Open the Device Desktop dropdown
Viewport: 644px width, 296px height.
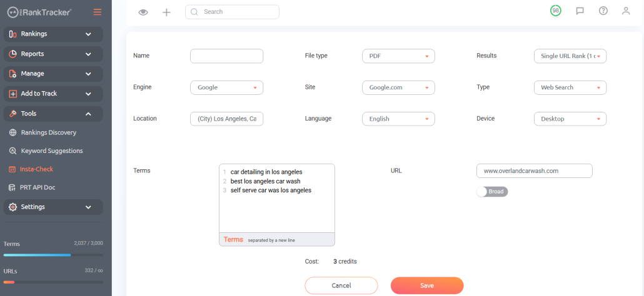pyautogui.click(x=570, y=119)
